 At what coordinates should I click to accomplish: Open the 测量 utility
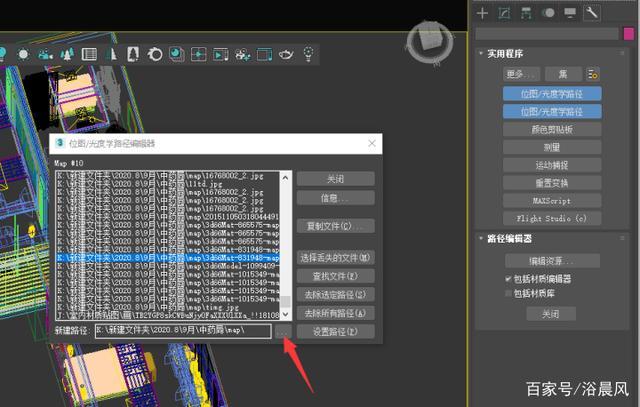[x=552, y=148]
